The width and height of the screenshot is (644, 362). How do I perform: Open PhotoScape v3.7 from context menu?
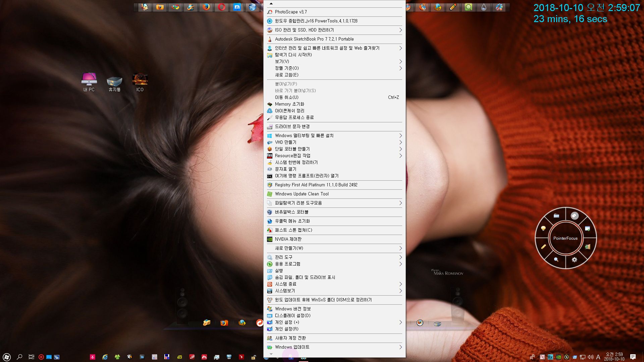tap(334, 12)
